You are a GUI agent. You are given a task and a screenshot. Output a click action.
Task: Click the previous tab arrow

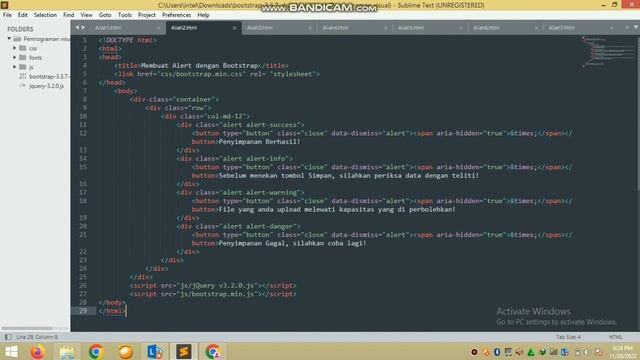(77, 27)
